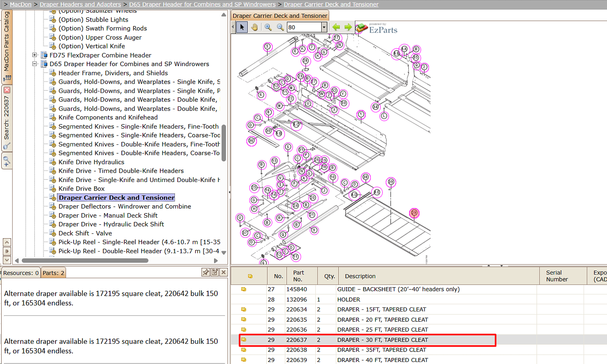607x364 pixels.
Task: Sort by Description column header
Action: [x=439, y=276]
